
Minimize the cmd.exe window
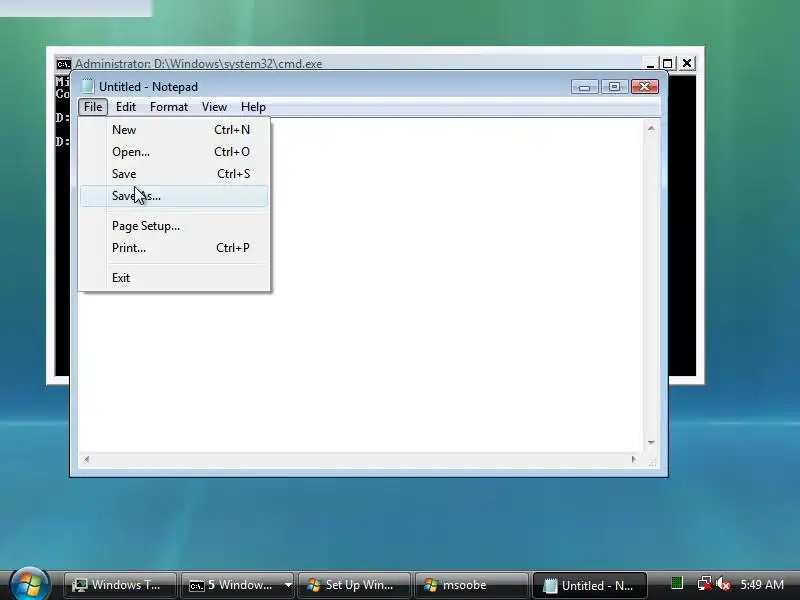coord(650,63)
